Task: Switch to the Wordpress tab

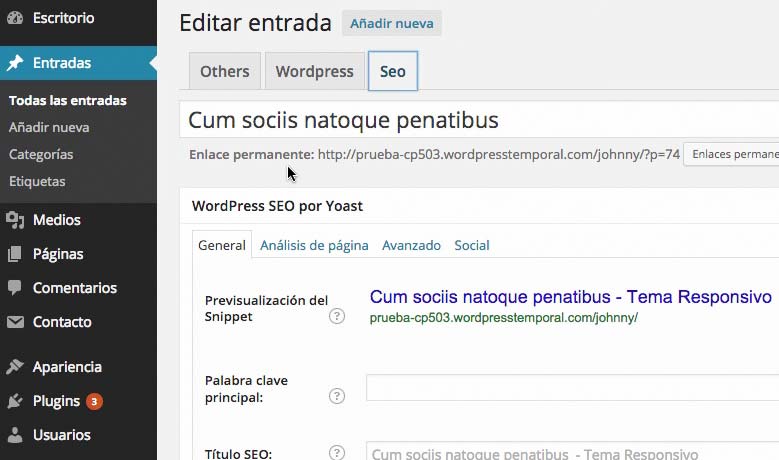Action: coord(314,71)
